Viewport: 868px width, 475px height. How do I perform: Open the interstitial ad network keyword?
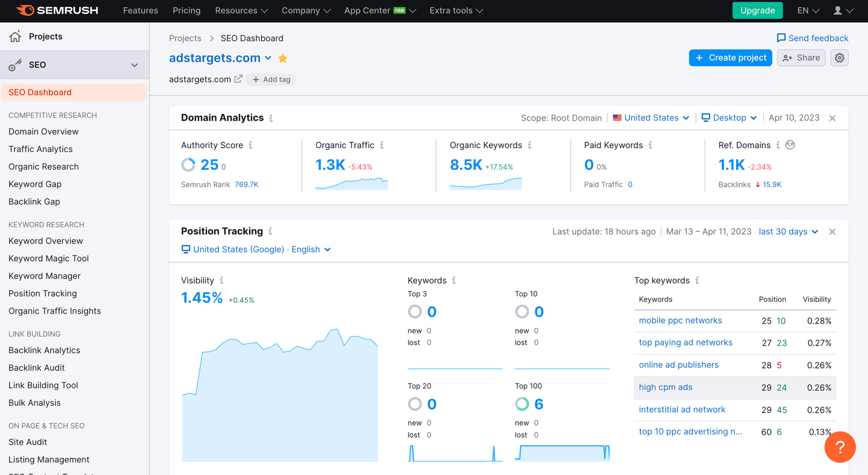click(682, 409)
